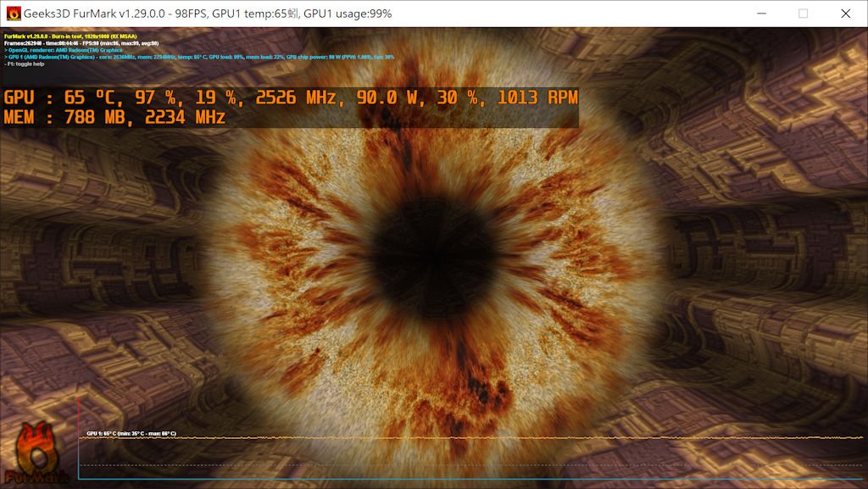Close the FurMark burn-in test window
Screen dimensions: 868x489
(845, 14)
